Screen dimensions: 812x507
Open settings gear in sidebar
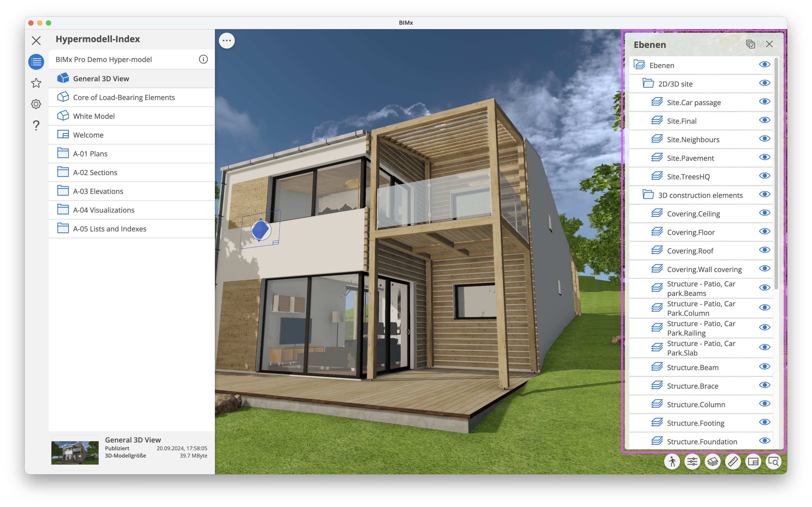point(36,104)
